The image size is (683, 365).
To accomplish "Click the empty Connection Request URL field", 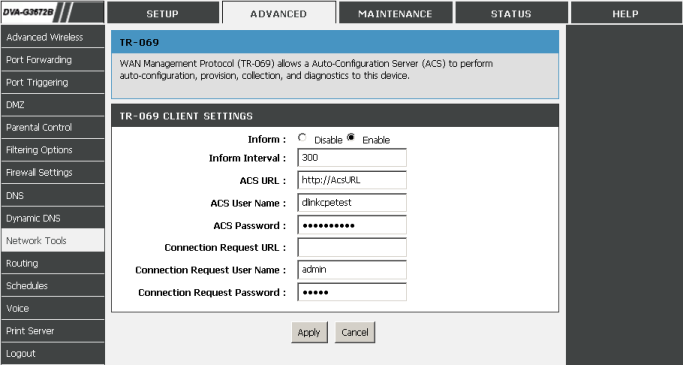I will coord(352,247).
